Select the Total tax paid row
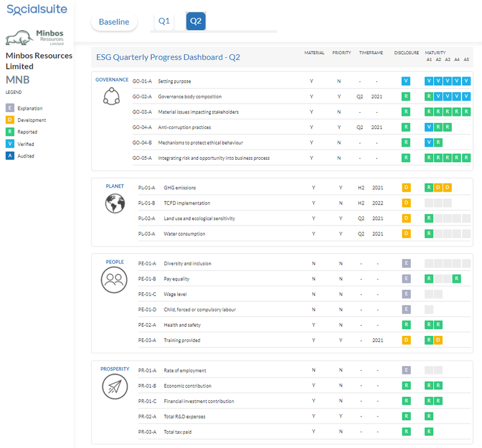This screenshot has width=482, height=448. [304, 432]
